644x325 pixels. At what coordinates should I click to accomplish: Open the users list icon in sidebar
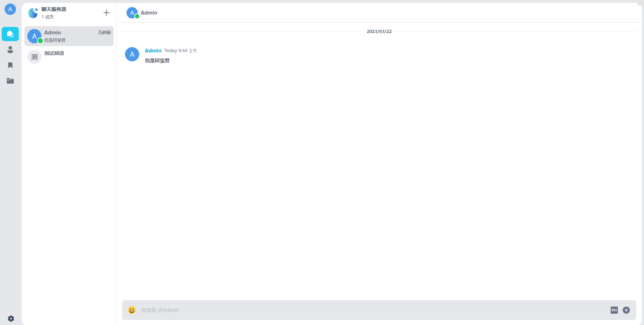click(x=10, y=50)
